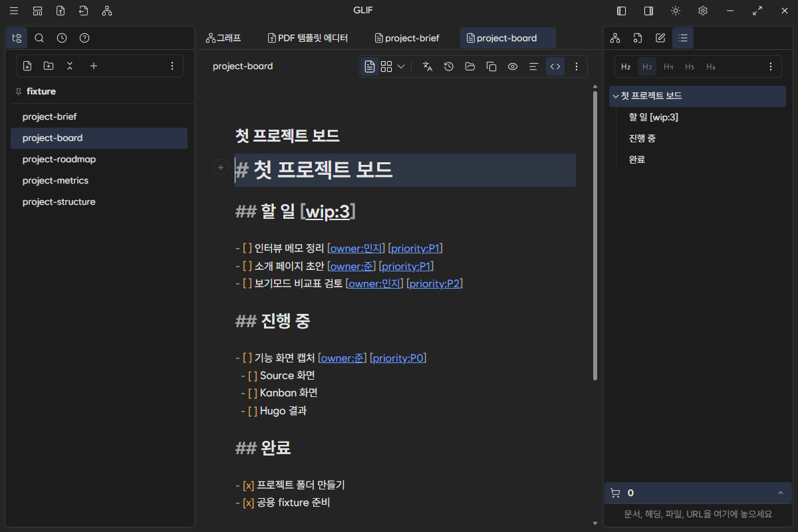Expand the cart panel chevron
The height and width of the screenshot is (532, 798).
(780, 493)
